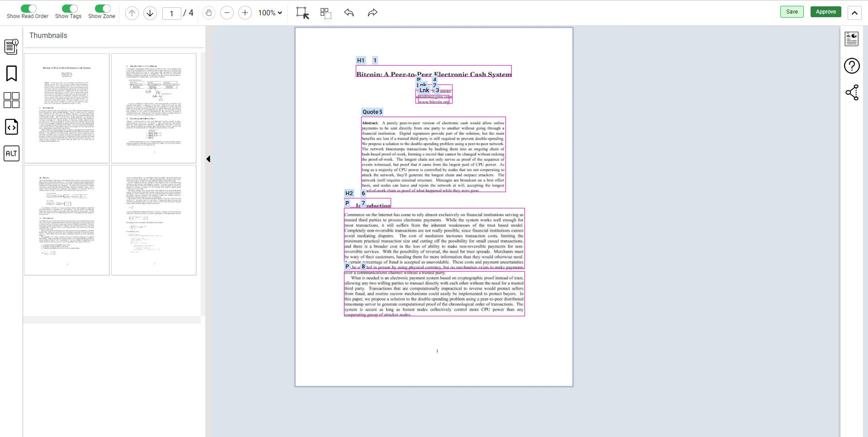Viewport: 868px width, 437px height.
Task: Collapse the Thumbnails panel with the arrow
Action: [x=208, y=159]
